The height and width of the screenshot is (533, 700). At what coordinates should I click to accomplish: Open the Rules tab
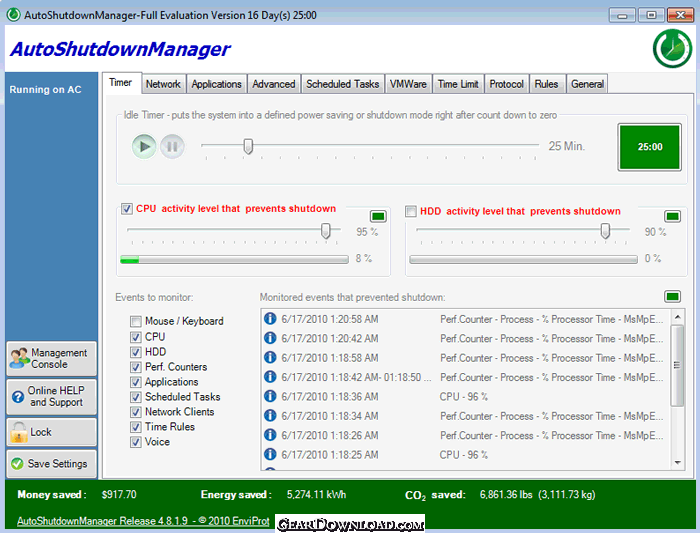tap(546, 84)
